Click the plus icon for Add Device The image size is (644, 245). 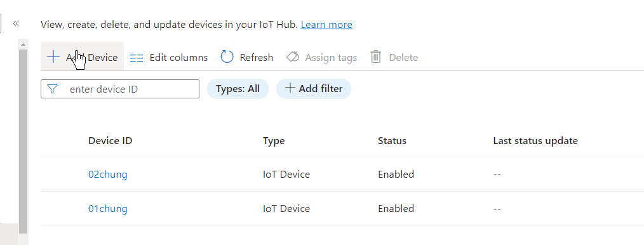(53, 56)
